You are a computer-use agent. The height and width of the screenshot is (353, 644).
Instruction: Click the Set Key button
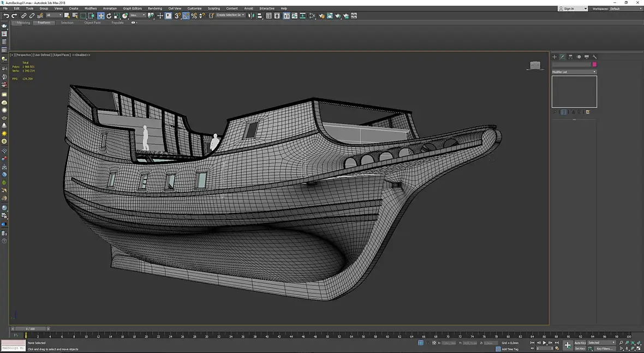click(580, 349)
